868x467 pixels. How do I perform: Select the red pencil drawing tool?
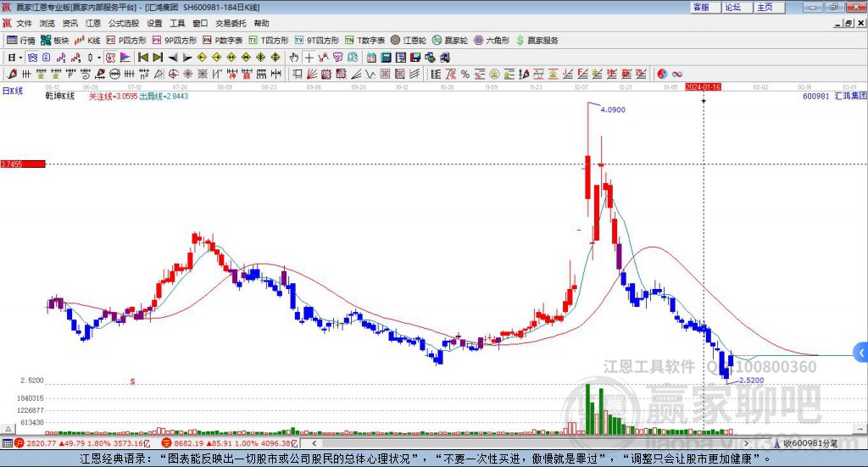coord(12,74)
